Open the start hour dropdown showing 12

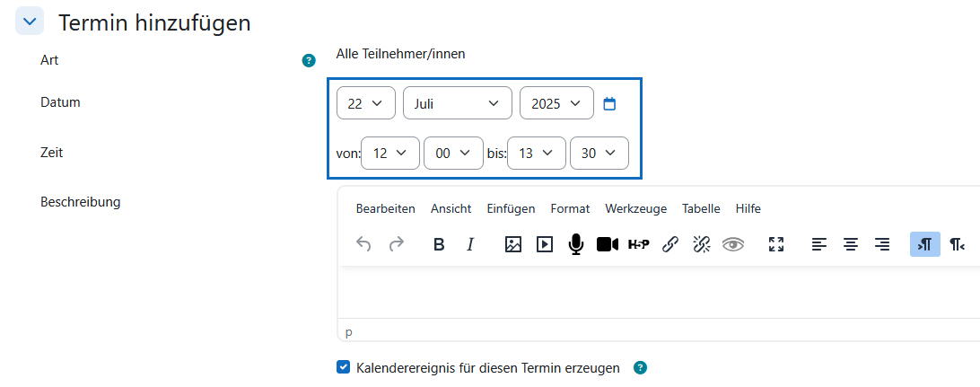click(390, 154)
